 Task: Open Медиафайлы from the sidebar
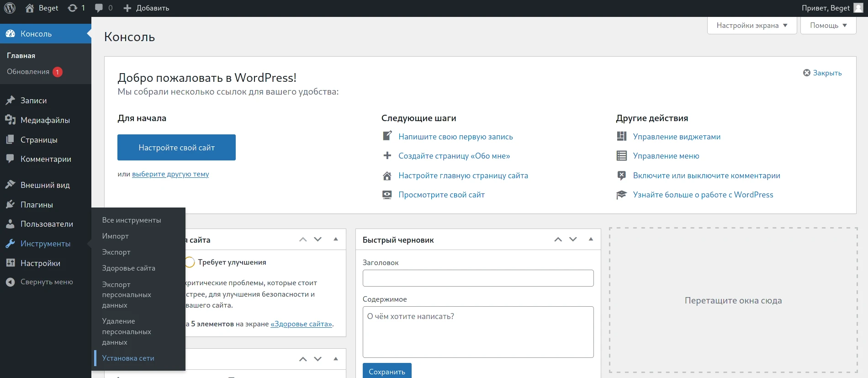point(45,120)
